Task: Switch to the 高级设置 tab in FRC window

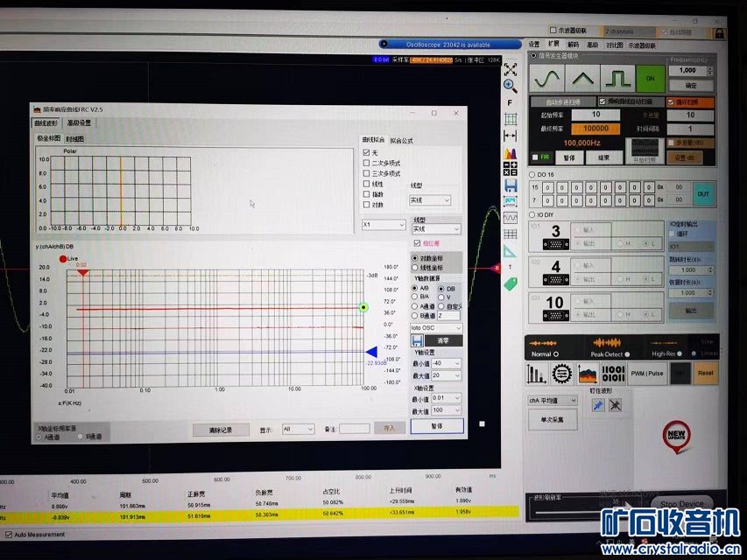Action: click(x=79, y=122)
